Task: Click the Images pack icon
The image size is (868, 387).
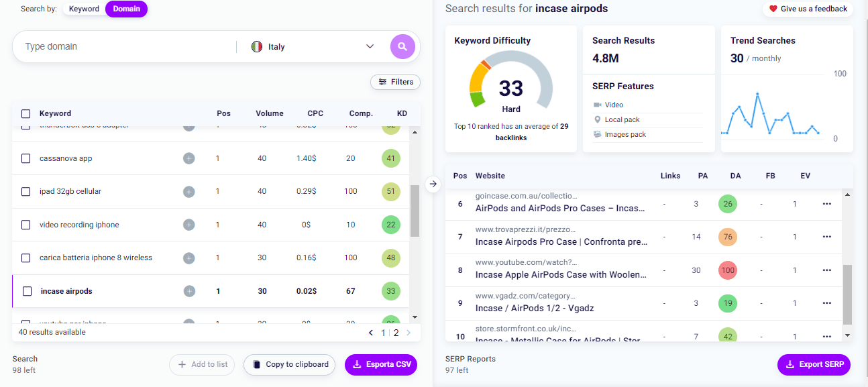Action: click(x=596, y=134)
